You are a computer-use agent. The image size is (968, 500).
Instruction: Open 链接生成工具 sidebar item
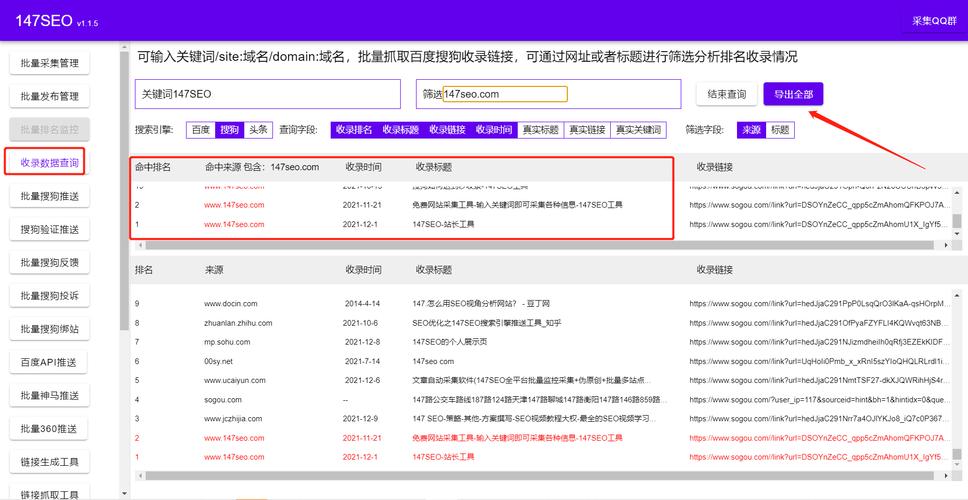pyautogui.click(x=49, y=462)
